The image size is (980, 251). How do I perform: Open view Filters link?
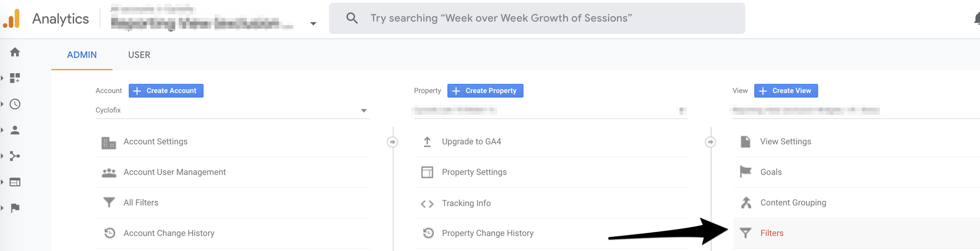[x=771, y=233]
